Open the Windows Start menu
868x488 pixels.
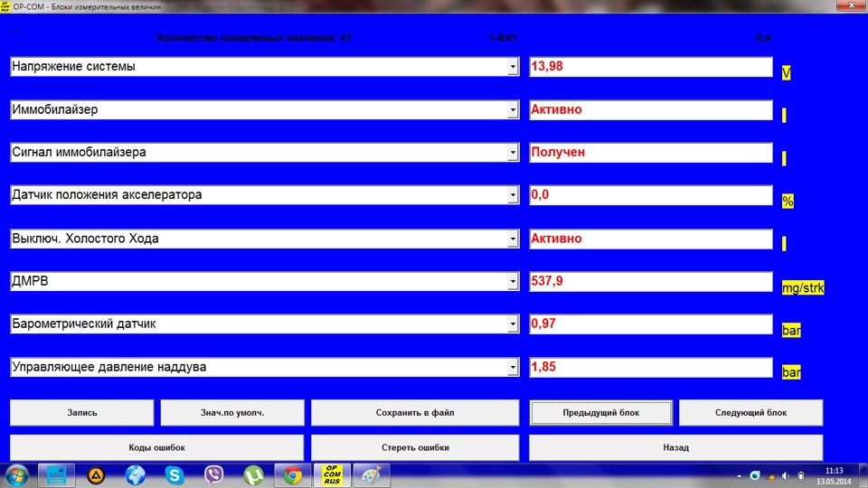click(x=16, y=475)
